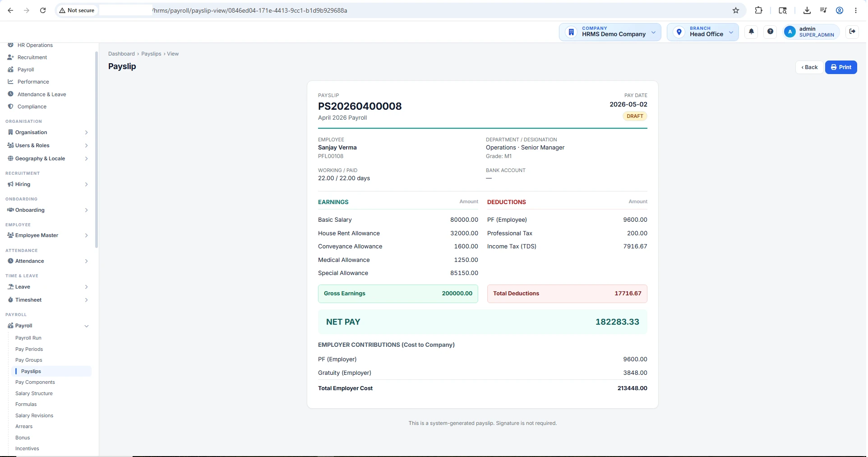Viewport: 868px width, 457px height.
Task: Click the admin avatar icon
Action: [x=790, y=32]
